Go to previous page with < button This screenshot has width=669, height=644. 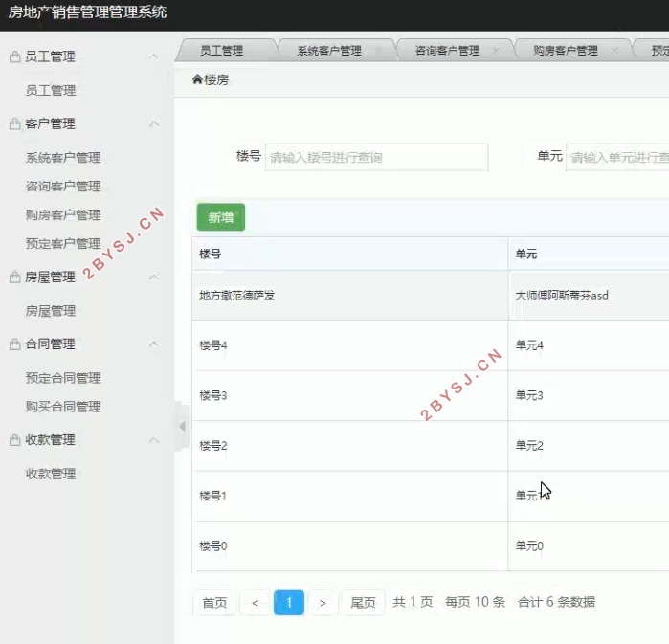point(255,602)
